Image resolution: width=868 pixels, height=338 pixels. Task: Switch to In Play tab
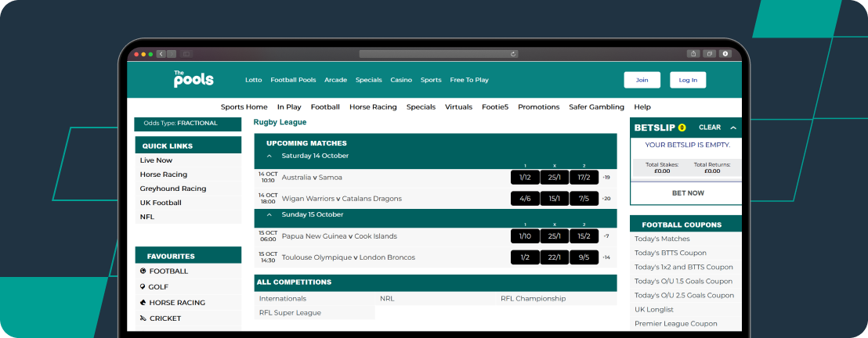pos(289,106)
